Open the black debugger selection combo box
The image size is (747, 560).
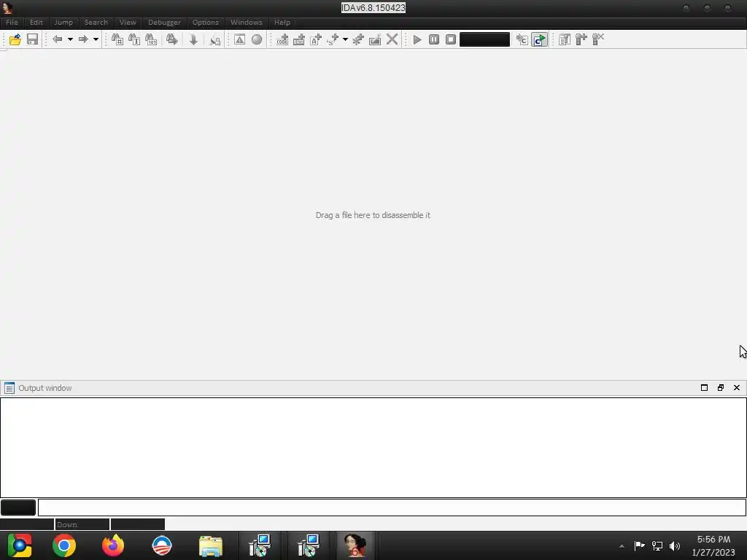pyautogui.click(x=484, y=39)
